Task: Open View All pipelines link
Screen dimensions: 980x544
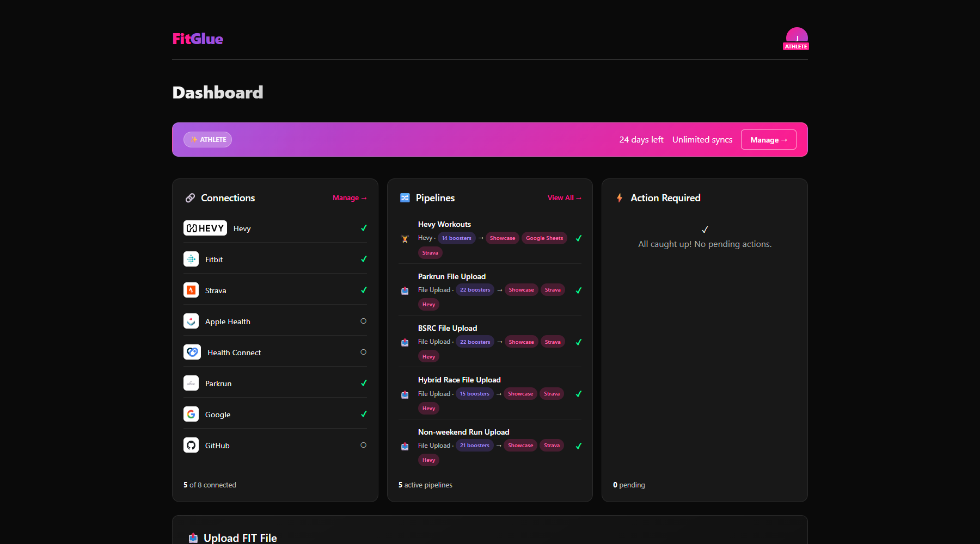Action: 564,197
